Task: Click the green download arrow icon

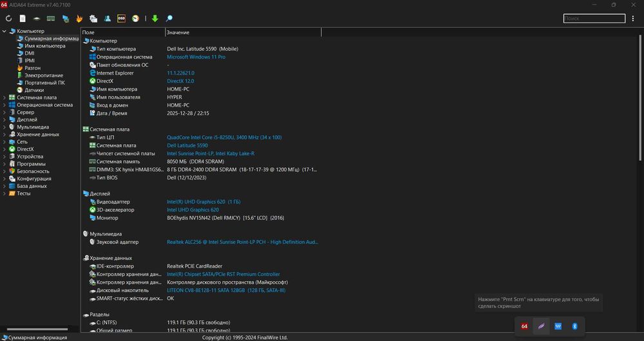Action: [x=155, y=19]
